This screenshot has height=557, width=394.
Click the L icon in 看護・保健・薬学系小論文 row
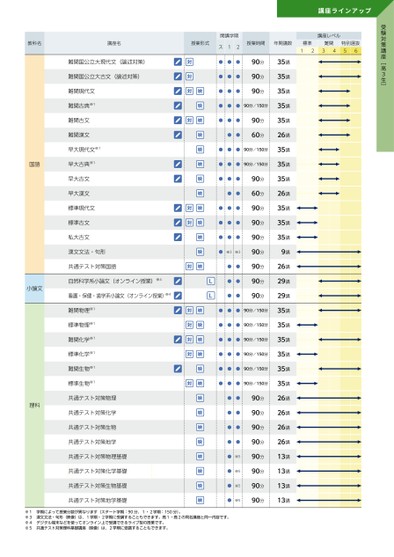pyautogui.click(x=211, y=296)
